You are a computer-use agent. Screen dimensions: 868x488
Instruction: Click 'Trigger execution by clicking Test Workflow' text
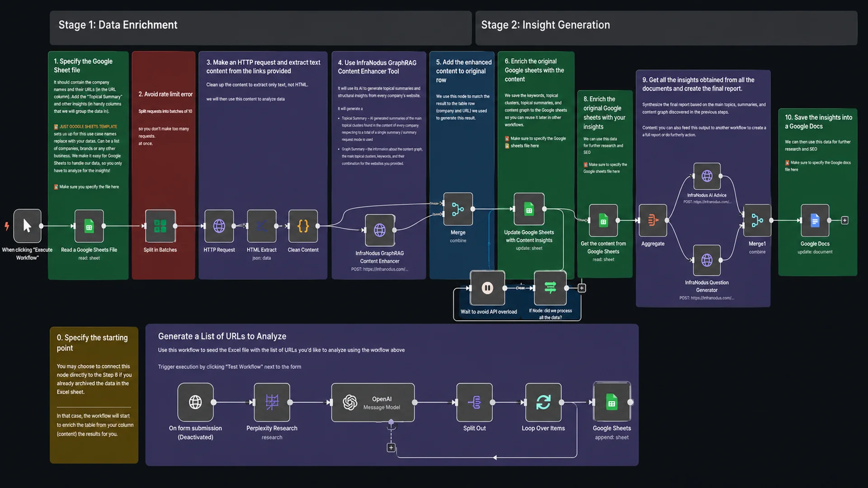229,367
